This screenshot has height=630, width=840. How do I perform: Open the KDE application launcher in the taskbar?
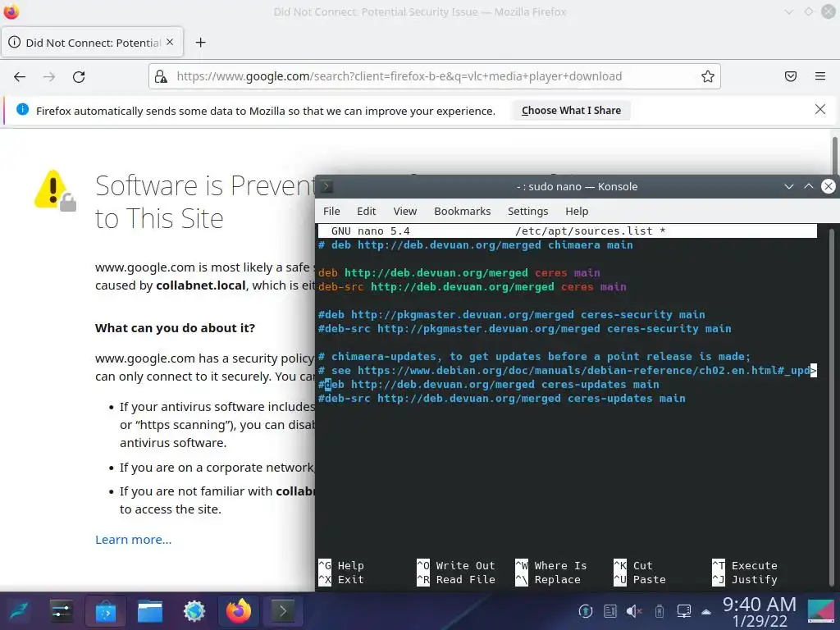coord(18,610)
